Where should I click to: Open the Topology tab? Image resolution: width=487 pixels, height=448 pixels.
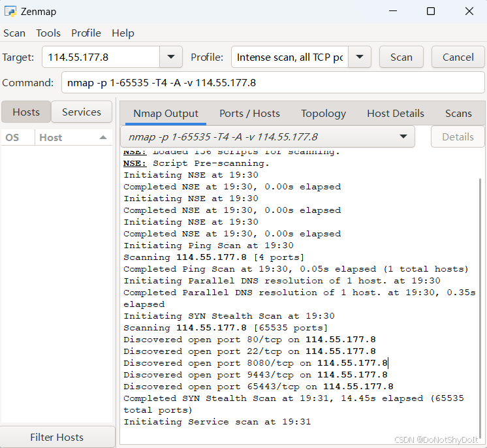323,114
